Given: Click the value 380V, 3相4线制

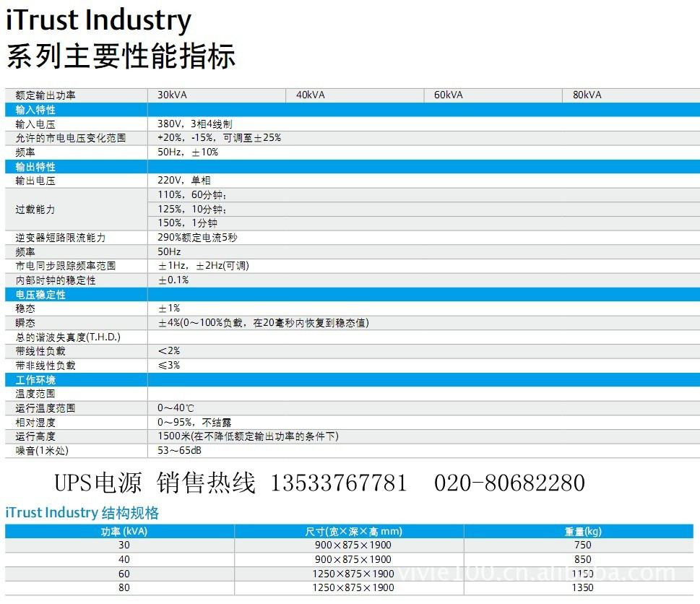Looking at the screenshot, I should pyautogui.click(x=194, y=124).
